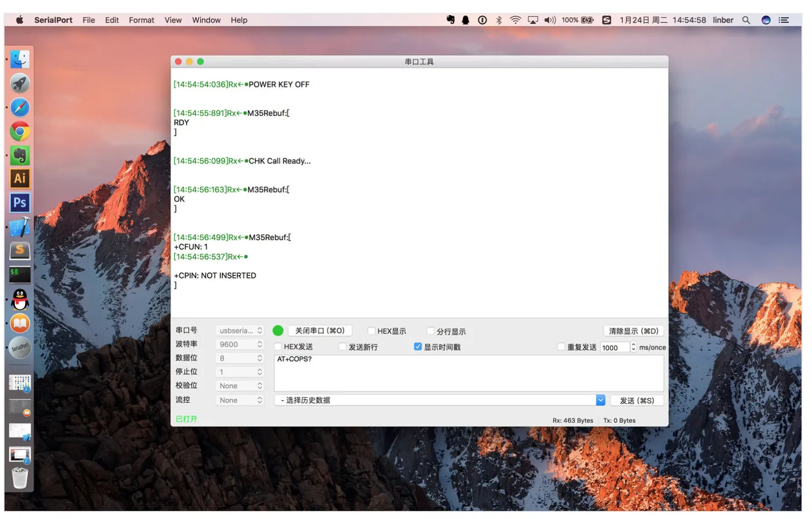
Task: Open the 串口号 usbserial port dropdown
Action: click(240, 331)
